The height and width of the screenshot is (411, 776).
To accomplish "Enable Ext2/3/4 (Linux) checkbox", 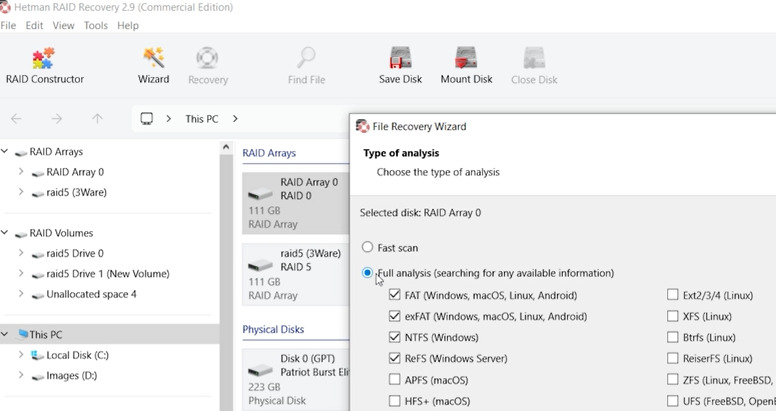I will [673, 295].
